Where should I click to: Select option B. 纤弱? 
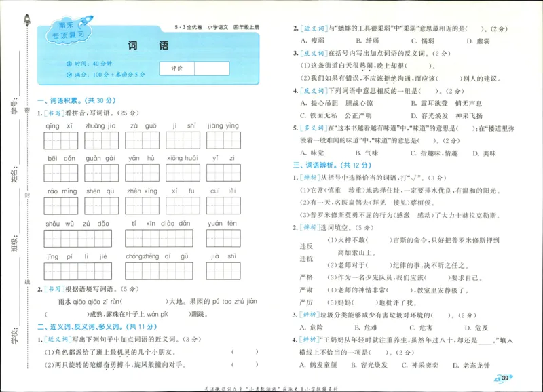(367, 41)
